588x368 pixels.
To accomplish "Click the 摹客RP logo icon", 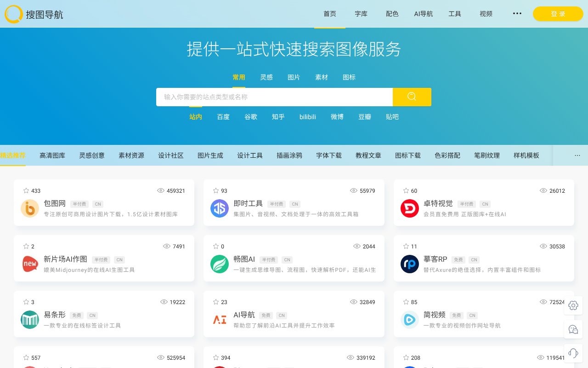I will point(409,264).
